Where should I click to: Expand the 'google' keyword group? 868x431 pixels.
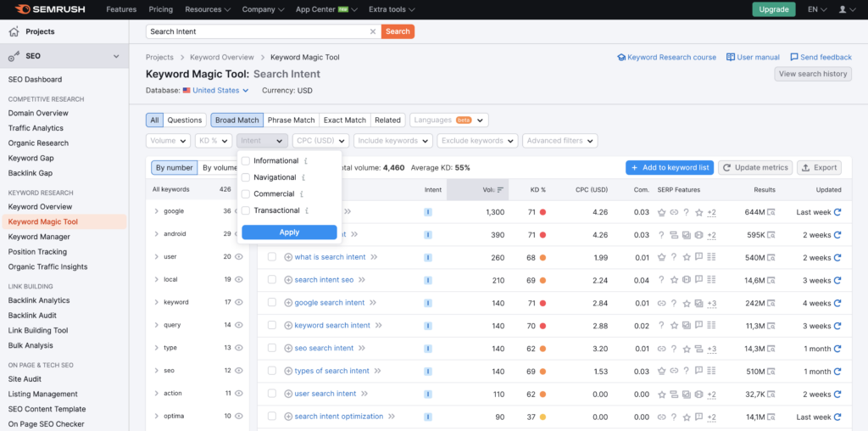[157, 211]
